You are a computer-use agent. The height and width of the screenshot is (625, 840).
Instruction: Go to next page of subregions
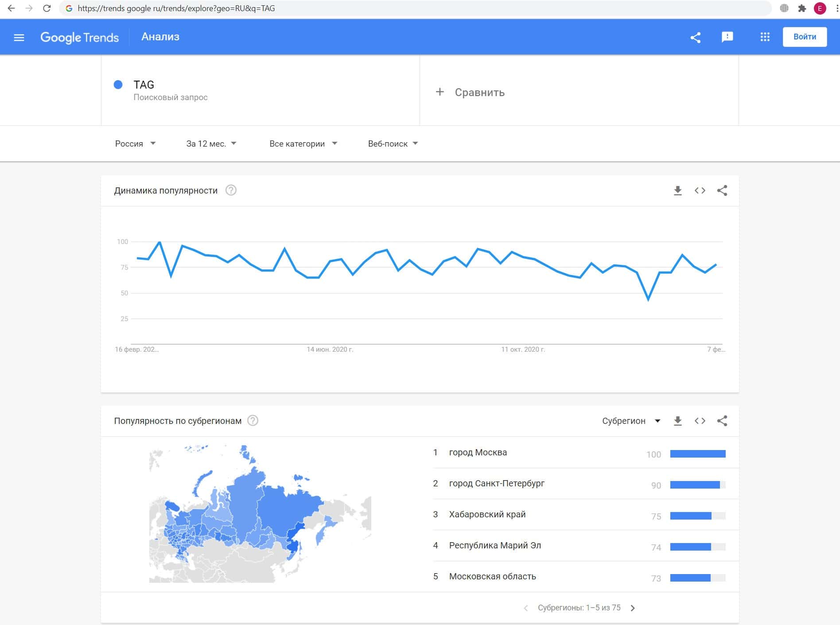[633, 608]
